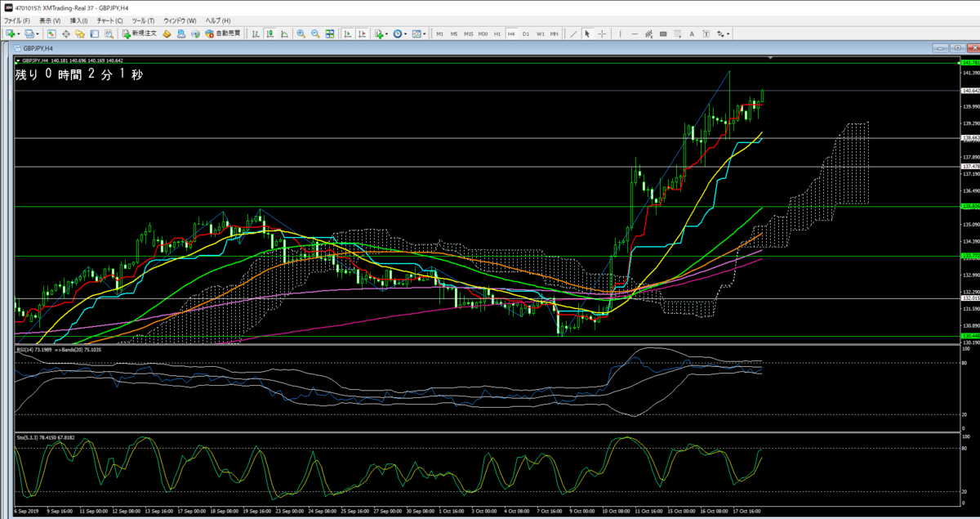Viewport: 980px width, 519px height.
Task: Open the Data Window icon
Action: [65, 34]
